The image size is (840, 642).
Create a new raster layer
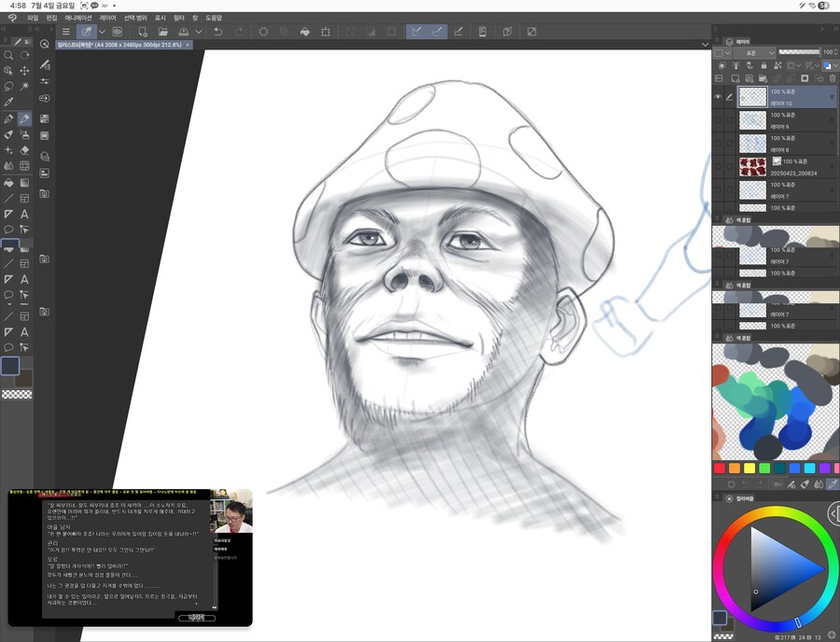click(736, 78)
